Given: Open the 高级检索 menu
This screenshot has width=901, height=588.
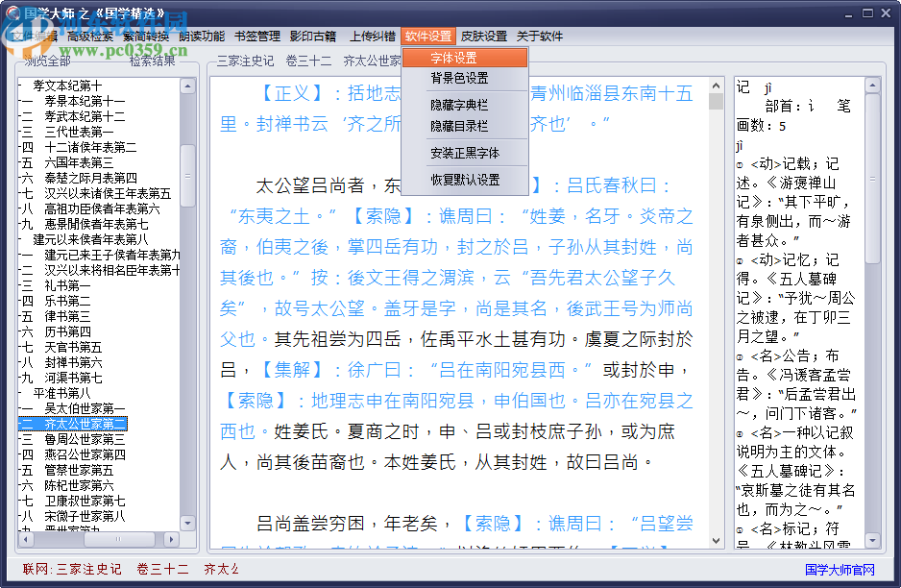Looking at the screenshot, I should tap(90, 37).
